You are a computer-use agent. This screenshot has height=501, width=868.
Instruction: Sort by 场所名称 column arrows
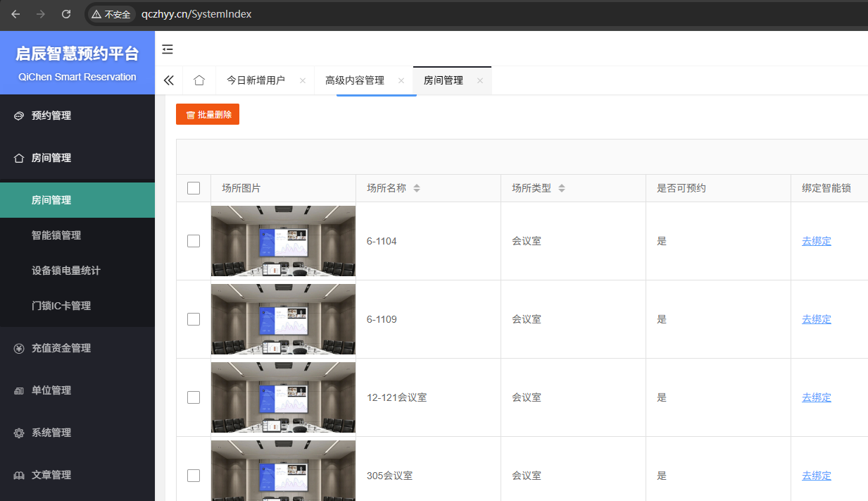click(x=417, y=188)
